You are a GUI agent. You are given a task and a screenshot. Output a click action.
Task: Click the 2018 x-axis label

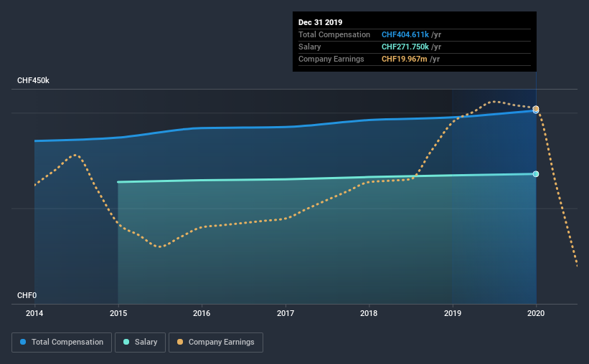(x=369, y=313)
